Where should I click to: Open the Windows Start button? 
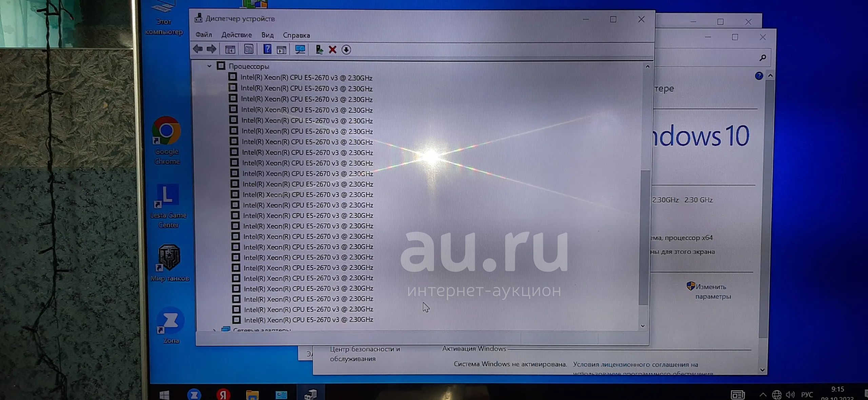point(164,395)
